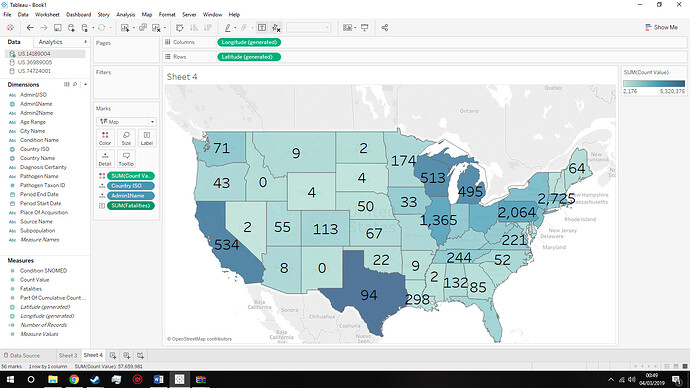
Task: Open the Tooltip marks card button
Action: point(126,159)
